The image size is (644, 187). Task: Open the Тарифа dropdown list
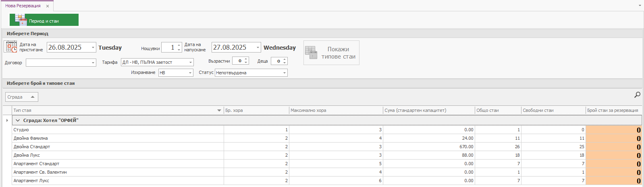point(191,62)
